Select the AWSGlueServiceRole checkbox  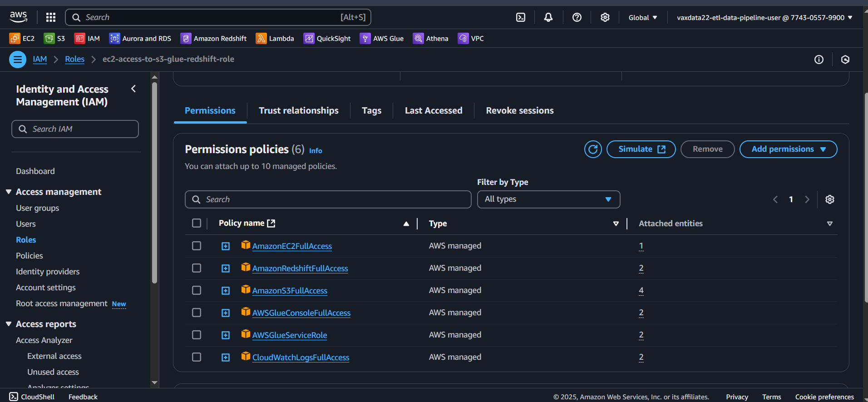[x=197, y=335]
